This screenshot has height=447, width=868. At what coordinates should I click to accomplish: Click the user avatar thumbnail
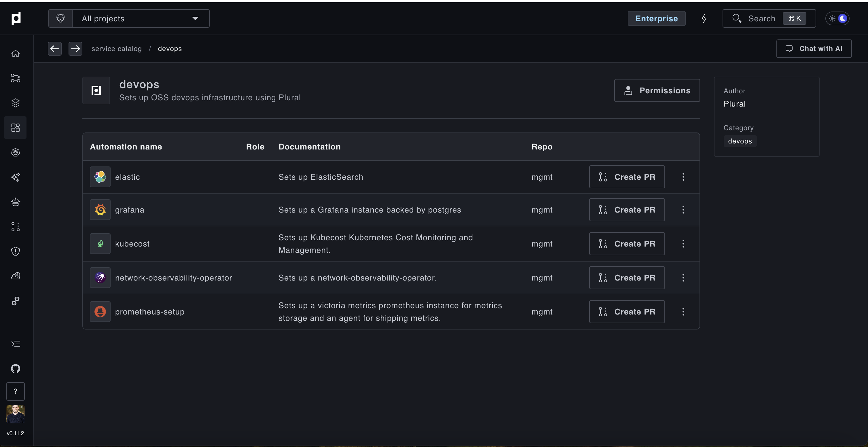click(16, 414)
